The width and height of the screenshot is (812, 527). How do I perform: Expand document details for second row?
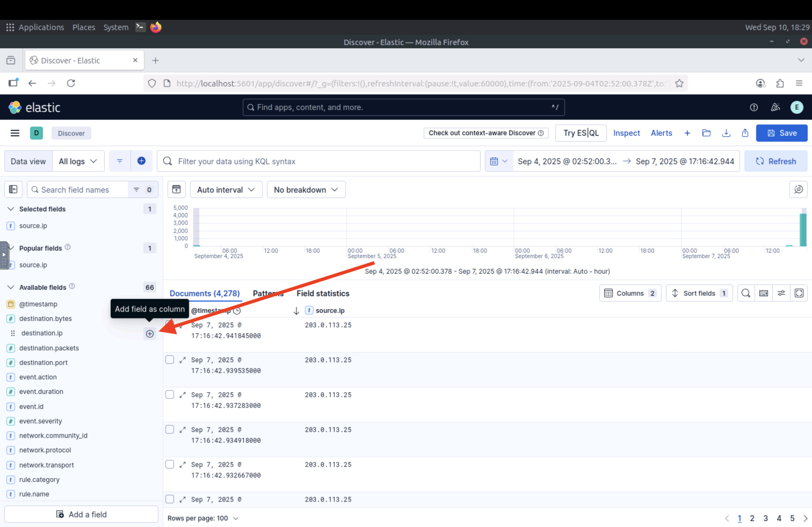(x=183, y=360)
